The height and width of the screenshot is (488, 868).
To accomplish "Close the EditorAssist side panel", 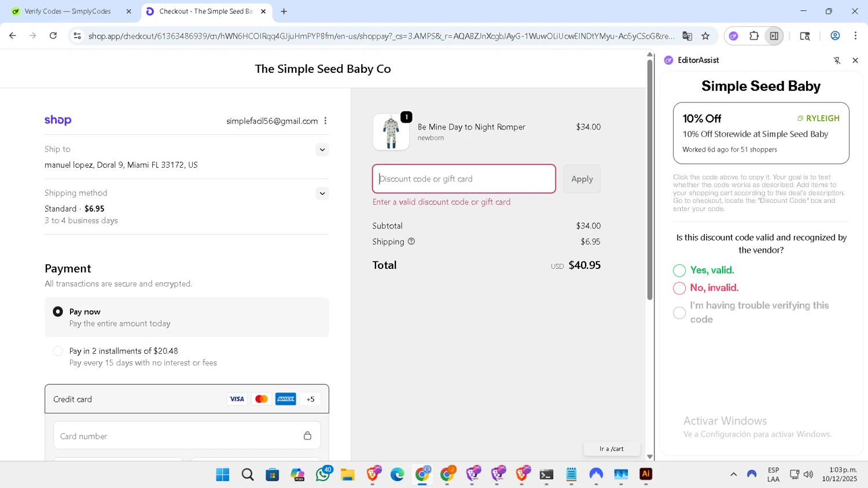I will point(855,60).
